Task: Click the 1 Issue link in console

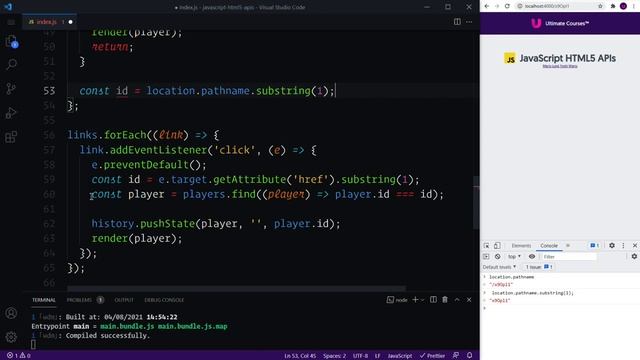Action: 539,267
